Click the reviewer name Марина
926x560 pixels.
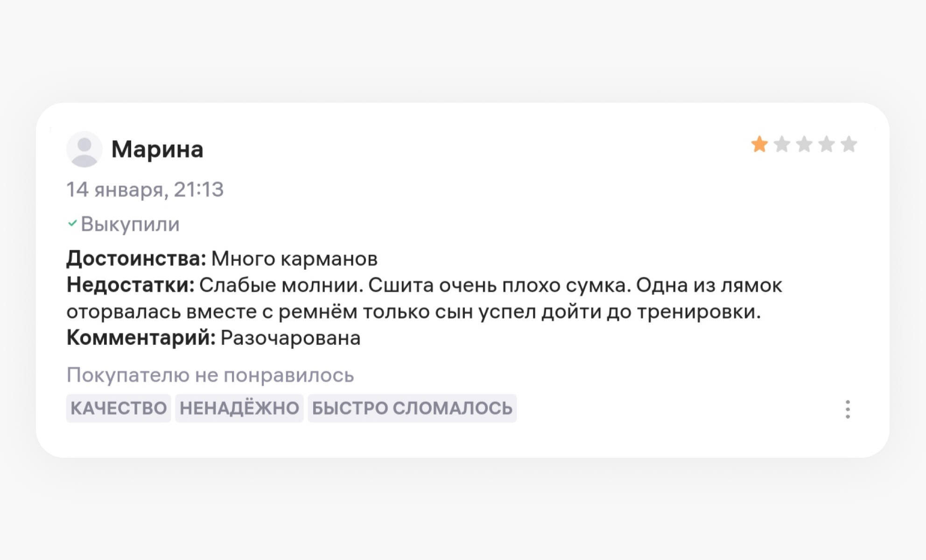point(157,149)
